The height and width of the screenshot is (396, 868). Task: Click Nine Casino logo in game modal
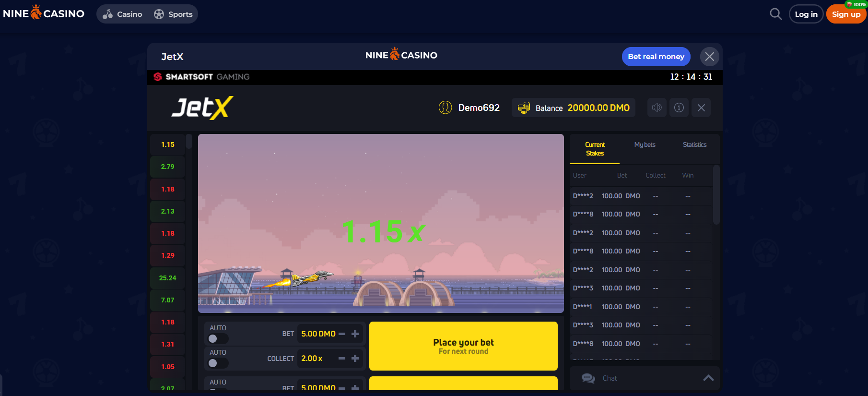coord(401,54)
